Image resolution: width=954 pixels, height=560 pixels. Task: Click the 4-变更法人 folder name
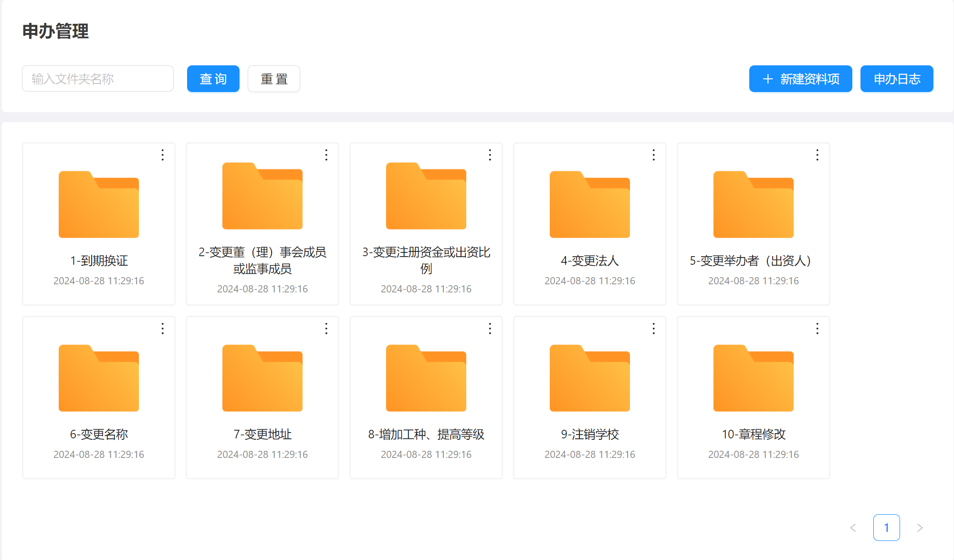tap(590, 260)
